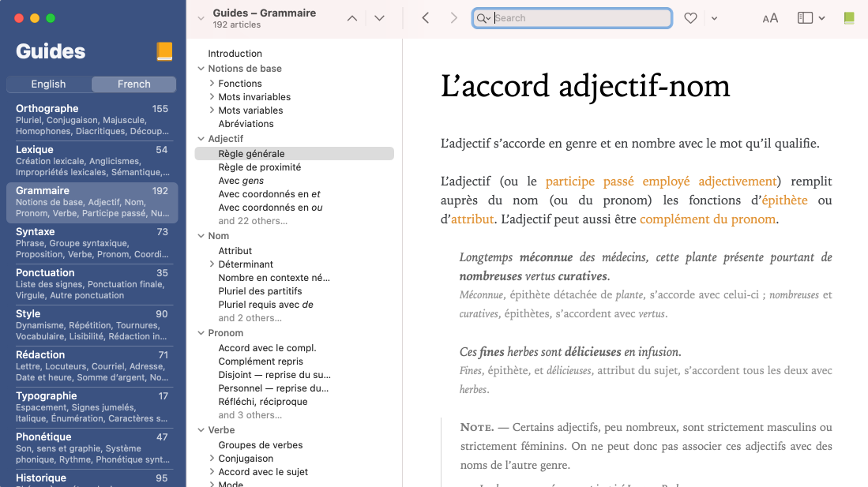Change text size with the AA icon
Image resolution: width=868 pixels, height=487 pixels.
(770, 18)
